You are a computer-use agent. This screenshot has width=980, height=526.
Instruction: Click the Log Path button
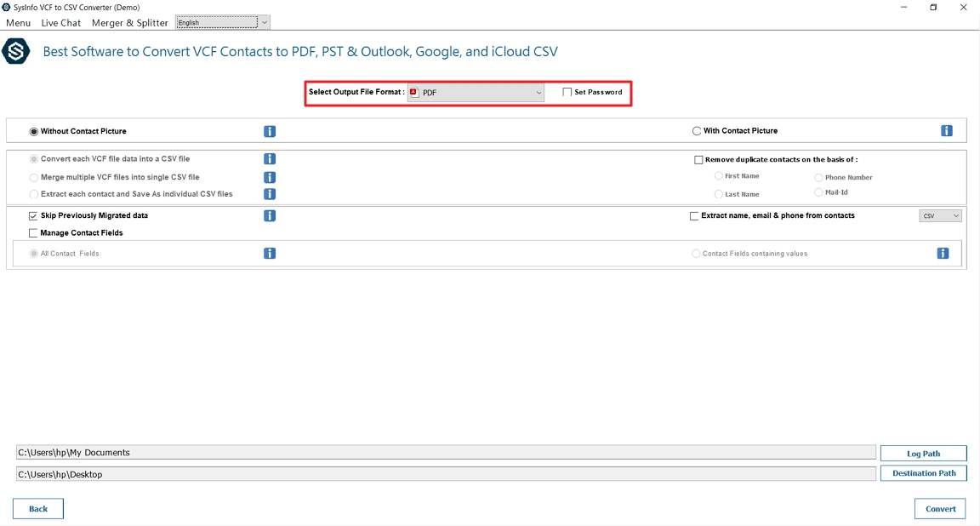tap(923, 454)
